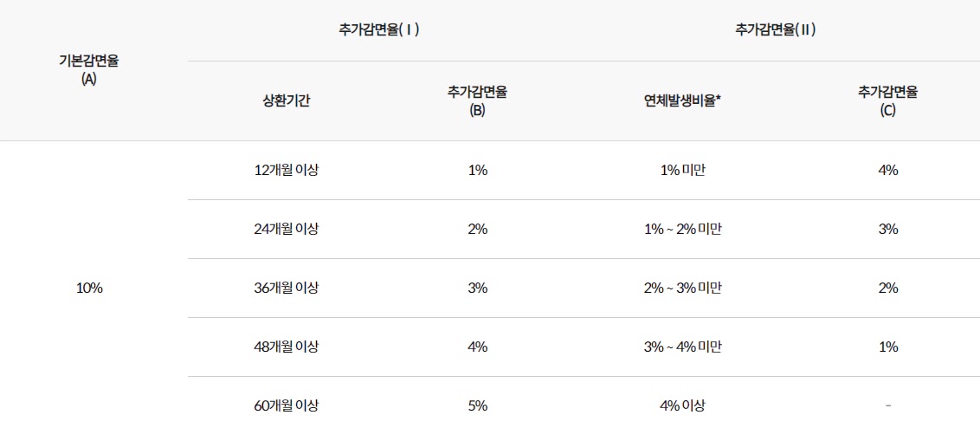Screen dimensions: 980x428
Task: Select the 추가감면율(Ⅰ) header
Action: [378, 30]
